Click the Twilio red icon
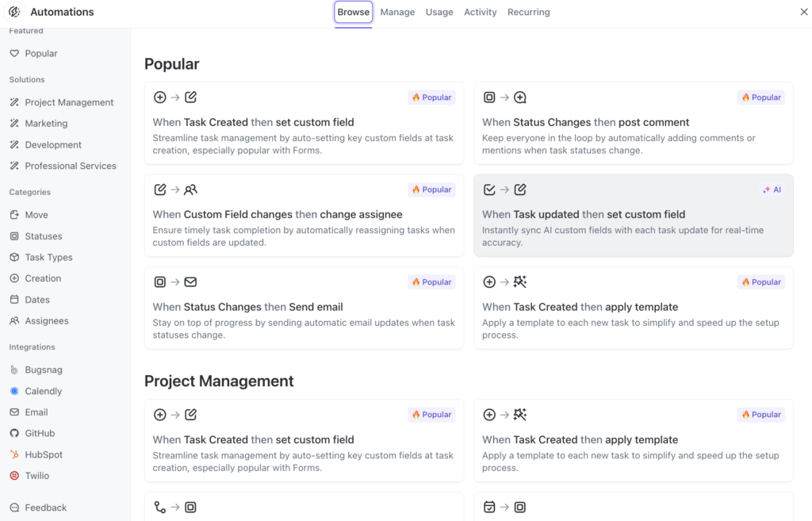Viewport: 812px width, 521px height. (x=14, y=476)
